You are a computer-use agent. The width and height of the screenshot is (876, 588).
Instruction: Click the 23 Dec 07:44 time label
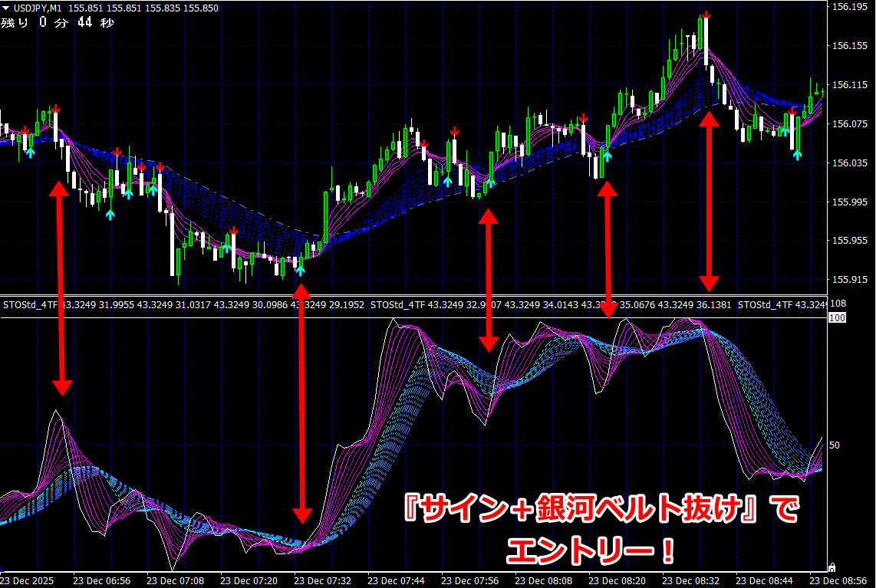[x=396, y=581]
